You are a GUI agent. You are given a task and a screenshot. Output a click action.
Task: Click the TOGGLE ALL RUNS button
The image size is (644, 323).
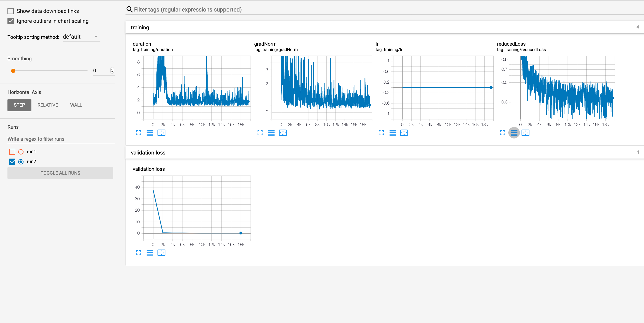60,173
